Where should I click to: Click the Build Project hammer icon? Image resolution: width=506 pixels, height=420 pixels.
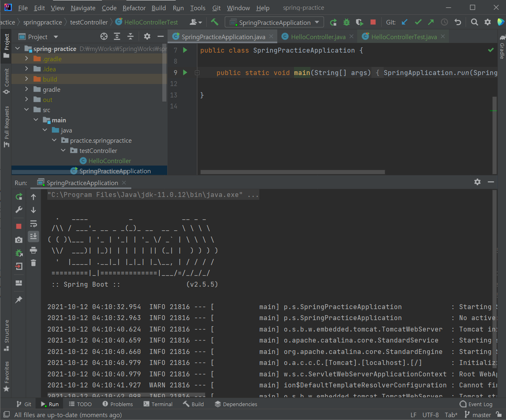214,22
